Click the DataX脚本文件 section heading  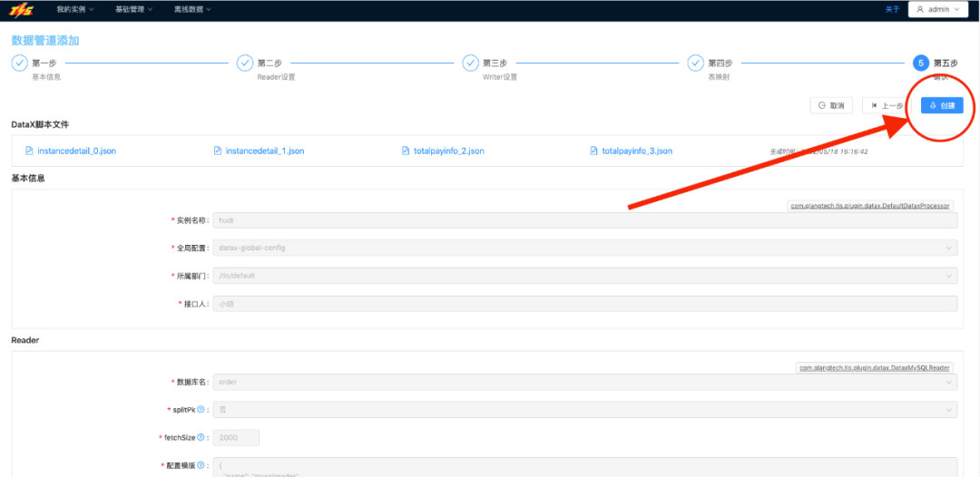40,124
